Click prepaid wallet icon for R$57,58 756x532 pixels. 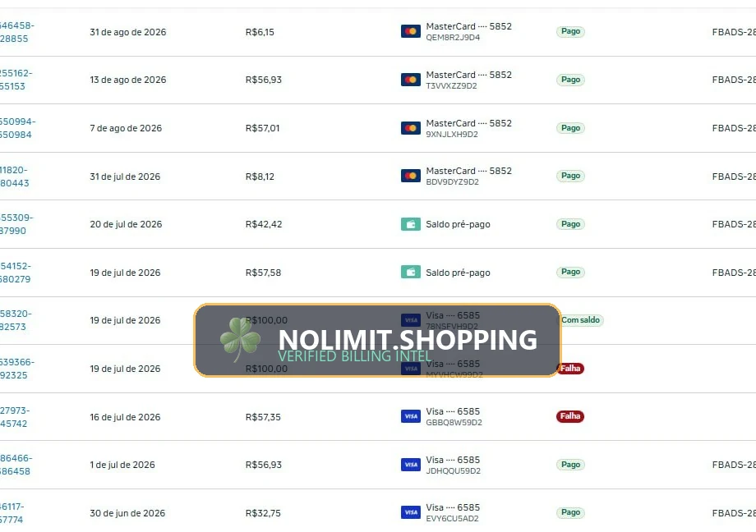pos(411,273)
